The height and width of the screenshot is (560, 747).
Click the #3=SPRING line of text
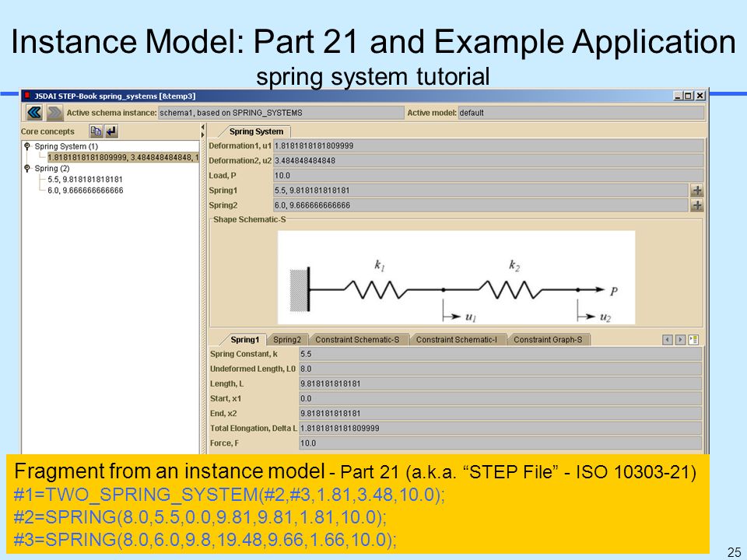(x=205, y=540)
